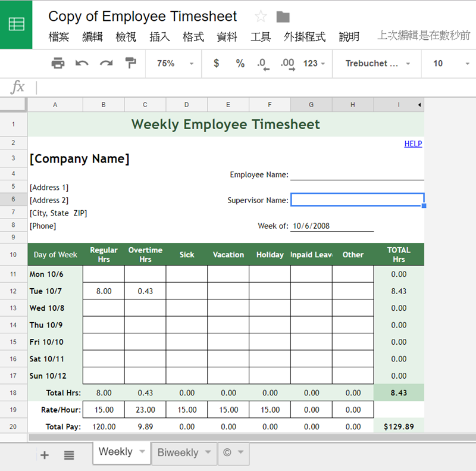The image size is (476, 471).
Task: Open the 插入 menu
Action: [159, 37]
